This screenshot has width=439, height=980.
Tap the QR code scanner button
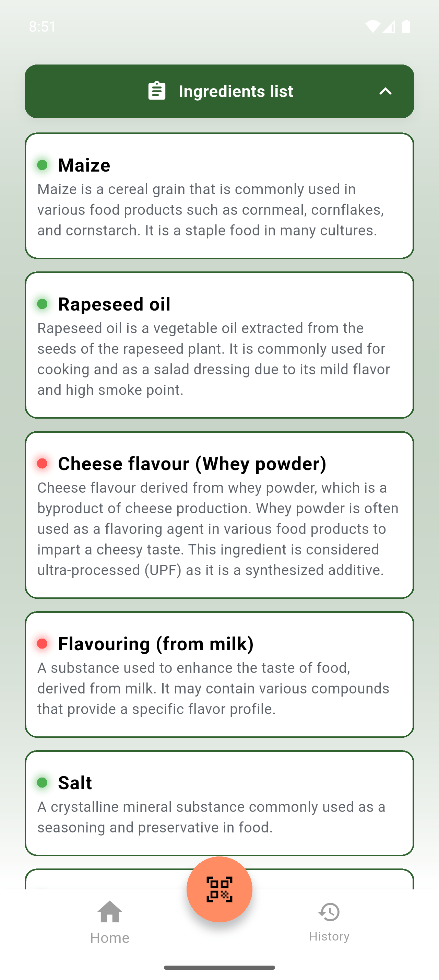click(x=219, y=889)
